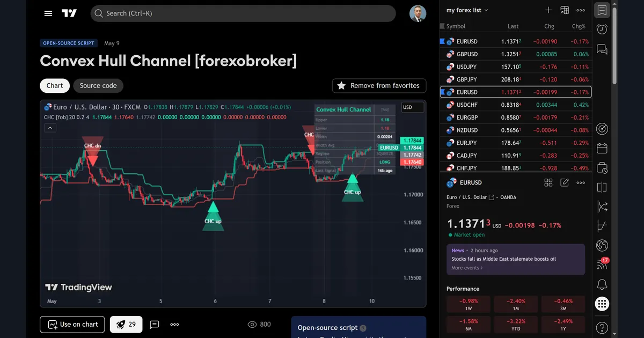Sort watchlist by Symbol column
644x338 pixels.
[x=456, y=26]
